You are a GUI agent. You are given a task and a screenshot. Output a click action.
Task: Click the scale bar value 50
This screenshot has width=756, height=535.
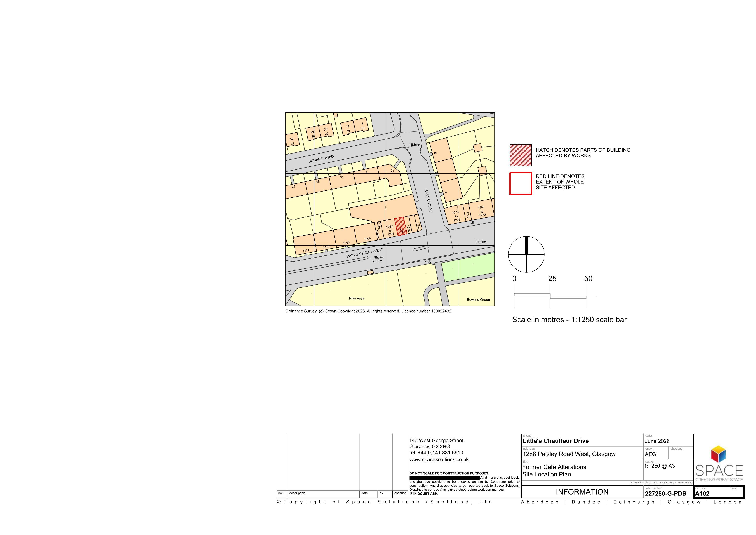pyautogui.click(x=588, y=279)
